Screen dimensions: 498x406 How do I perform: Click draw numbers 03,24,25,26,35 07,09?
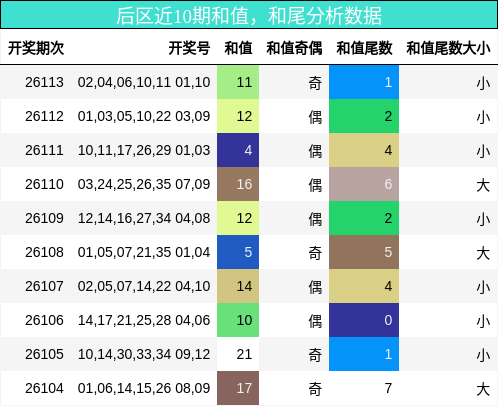click(x=144, y=184)
